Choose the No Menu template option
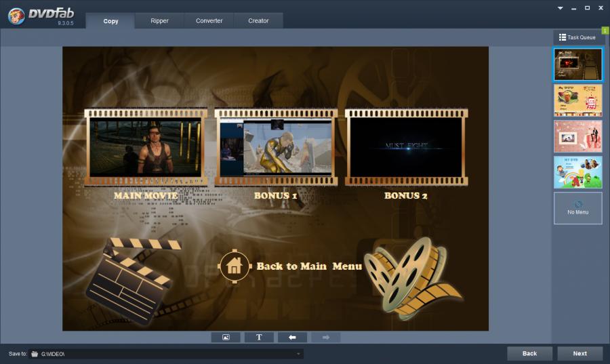The image size is (610, 364). (x=577, y=208)
